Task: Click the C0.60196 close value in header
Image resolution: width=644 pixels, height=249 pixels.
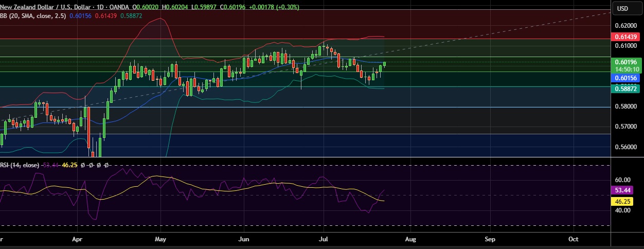Action: (x=232, y=7)
